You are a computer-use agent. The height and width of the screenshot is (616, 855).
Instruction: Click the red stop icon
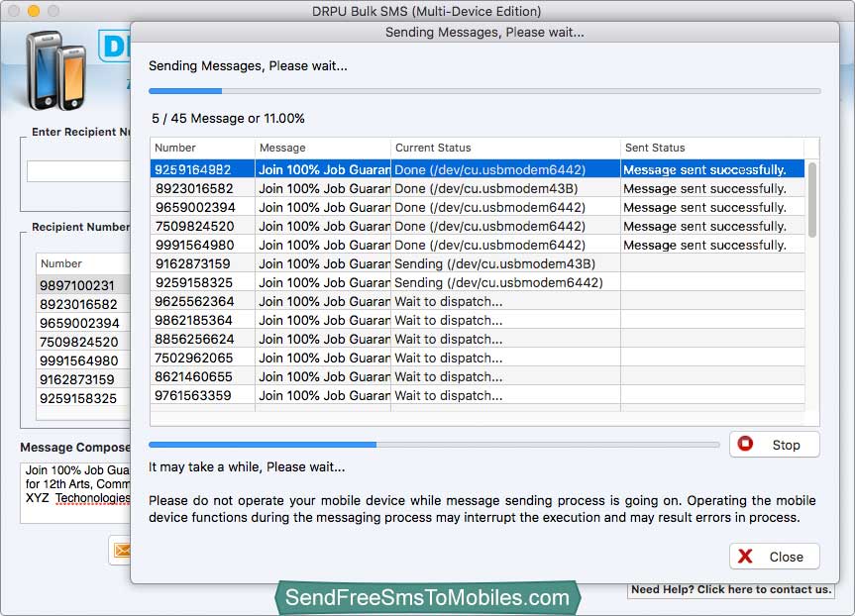click(745, 444)
